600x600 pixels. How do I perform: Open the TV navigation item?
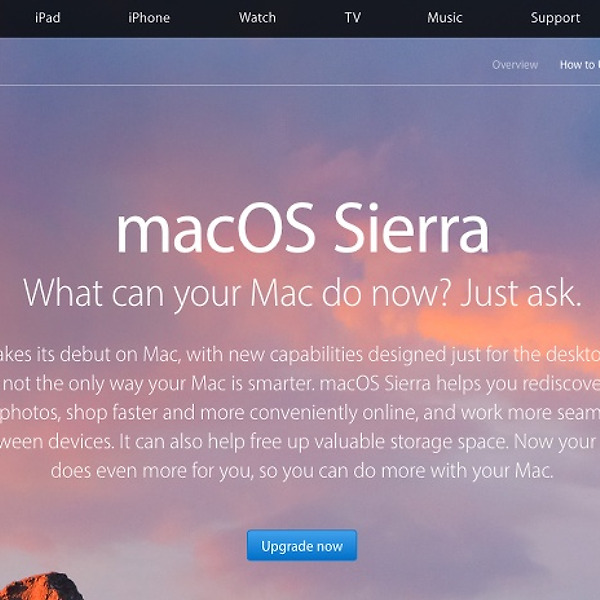pyautogui.click(x=352, y=18)
